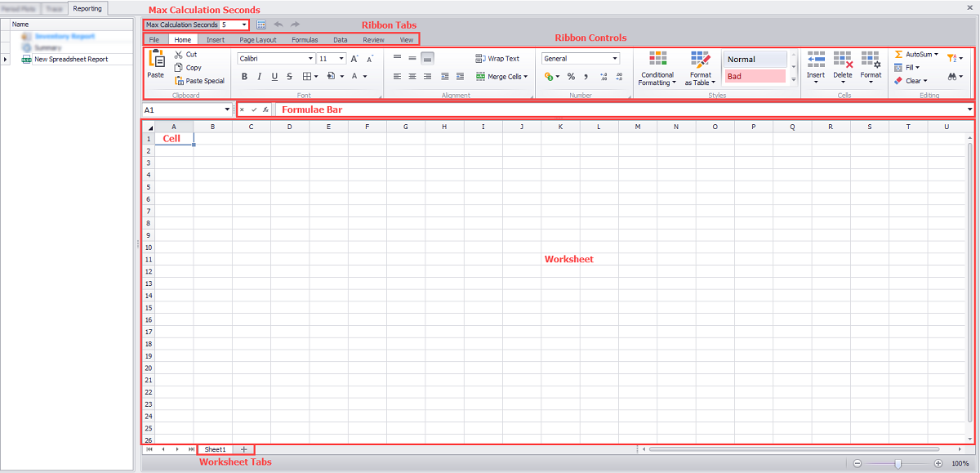The height and width of the screenshot is (473, 980).
Task: Click the calculate grid icon beside Max Calculation Seconds
Action: click(261, 25)
